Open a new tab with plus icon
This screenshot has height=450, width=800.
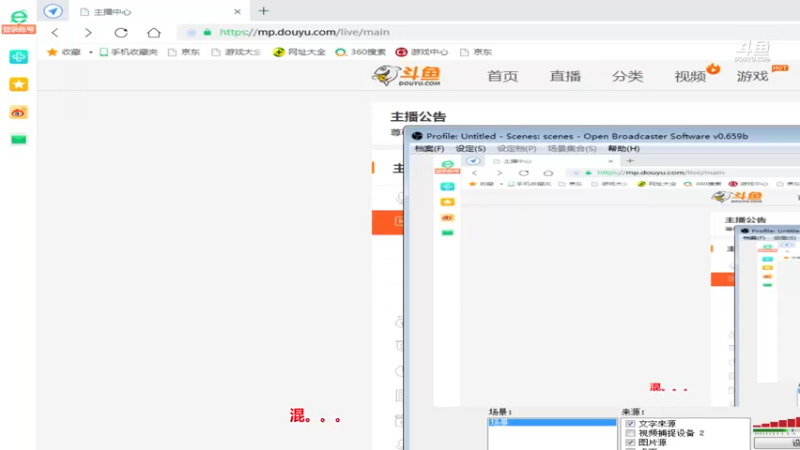tap(263, 11)
